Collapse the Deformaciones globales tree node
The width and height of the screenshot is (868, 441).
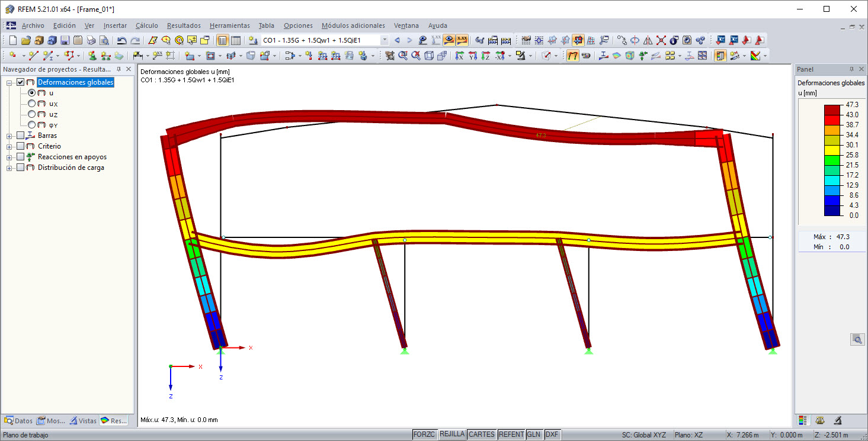9,83
